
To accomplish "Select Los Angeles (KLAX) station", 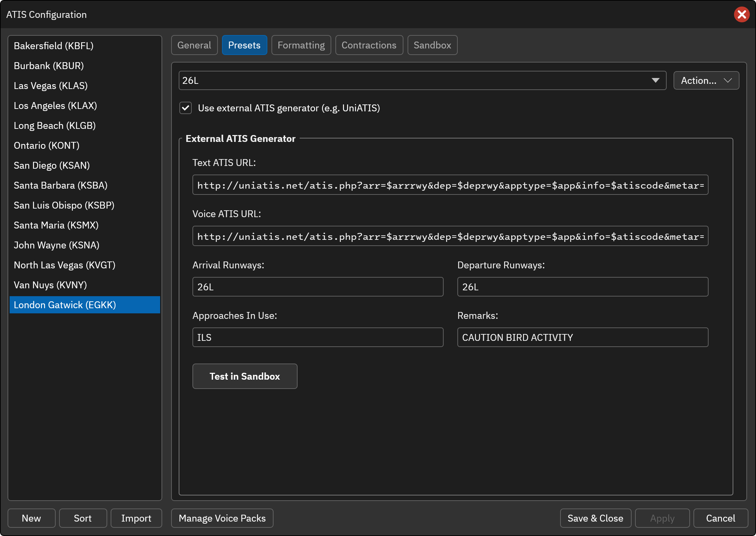I will pos(85,105).
